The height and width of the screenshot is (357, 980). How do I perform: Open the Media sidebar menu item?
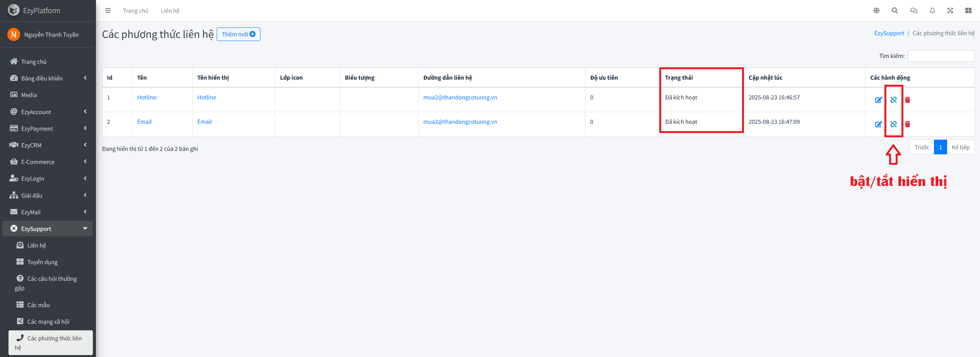coord(29,95)
